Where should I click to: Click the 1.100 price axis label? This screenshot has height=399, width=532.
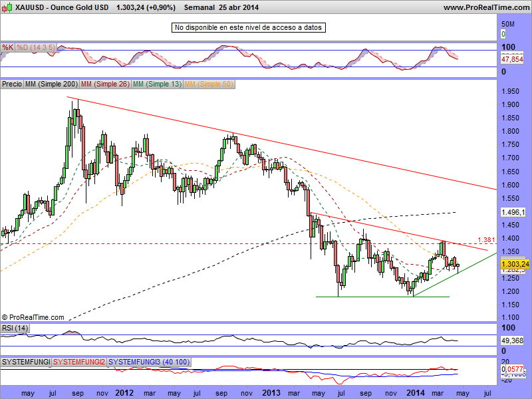510,318
